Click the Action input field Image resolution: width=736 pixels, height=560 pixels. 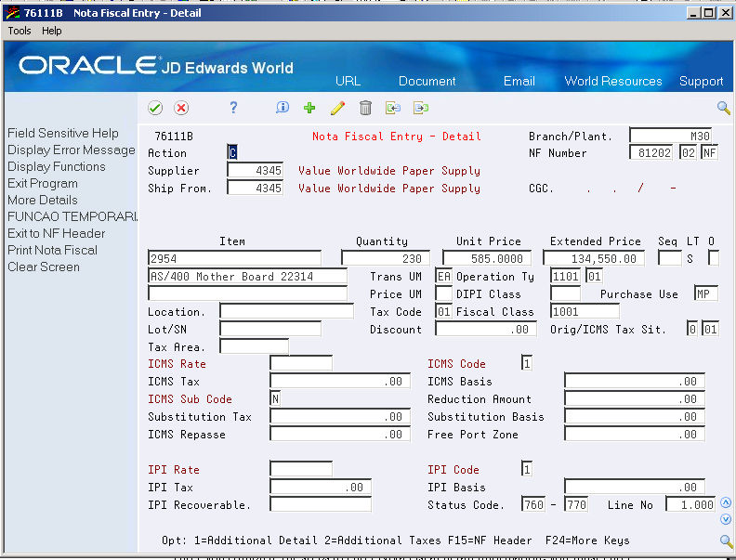tap(232, 152)
